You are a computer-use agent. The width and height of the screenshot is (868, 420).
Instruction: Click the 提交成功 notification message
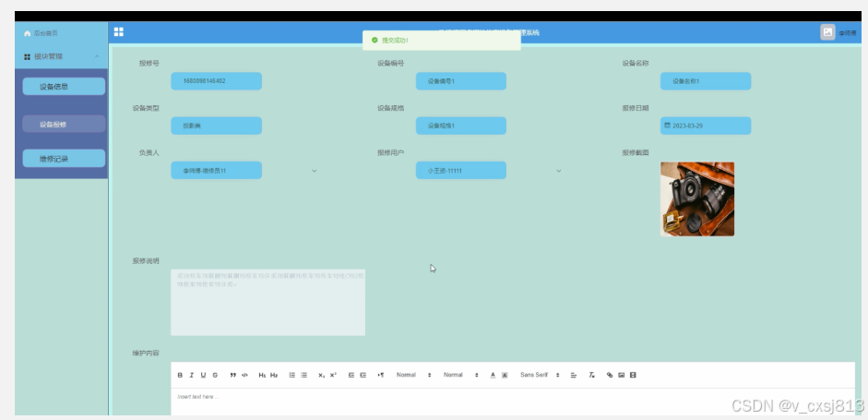[x=442, y=41]
